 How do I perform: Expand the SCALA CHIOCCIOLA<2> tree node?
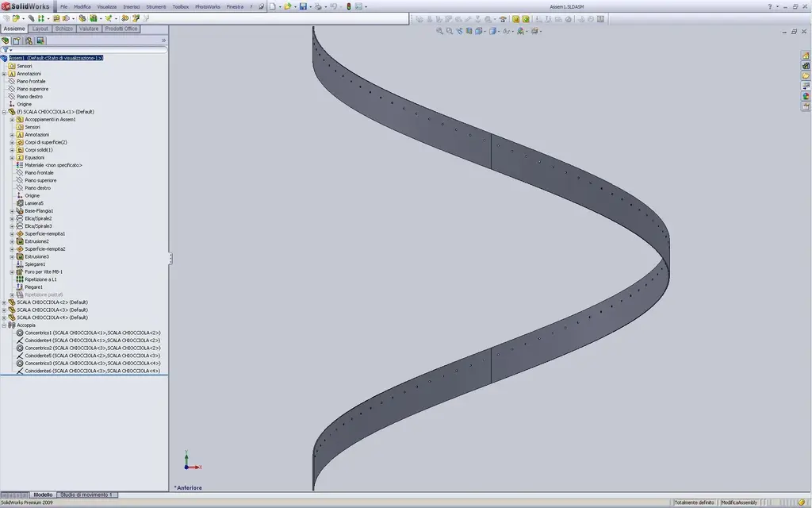pos(4,302)
